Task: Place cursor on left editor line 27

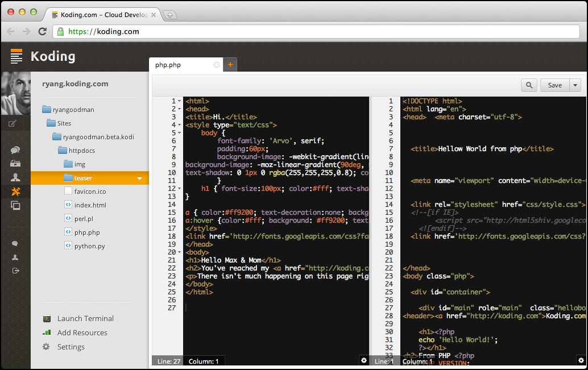Action: tap(276, 308)
